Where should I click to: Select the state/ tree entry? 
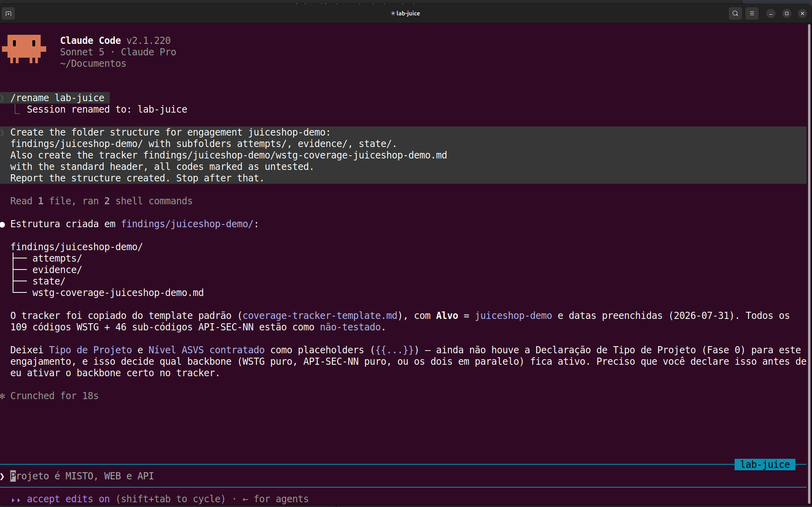click(49, 281)
